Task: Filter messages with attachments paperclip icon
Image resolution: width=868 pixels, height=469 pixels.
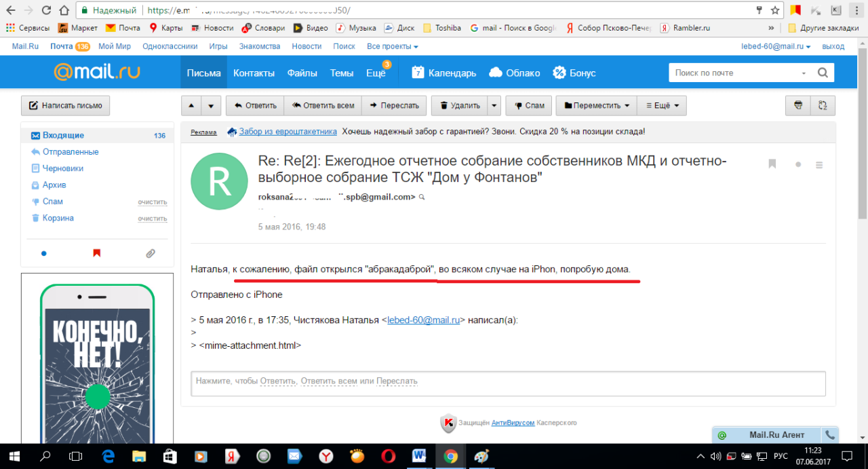Action: [151, 253]
